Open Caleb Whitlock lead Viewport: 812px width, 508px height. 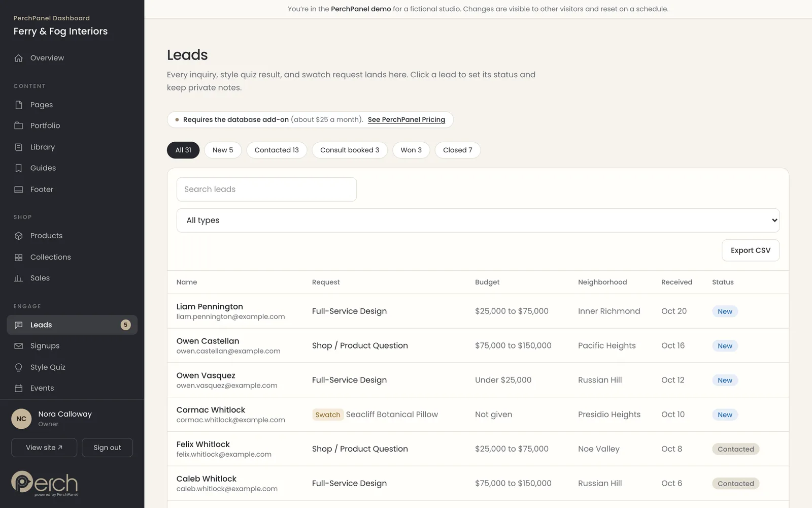tap(478, 483)
